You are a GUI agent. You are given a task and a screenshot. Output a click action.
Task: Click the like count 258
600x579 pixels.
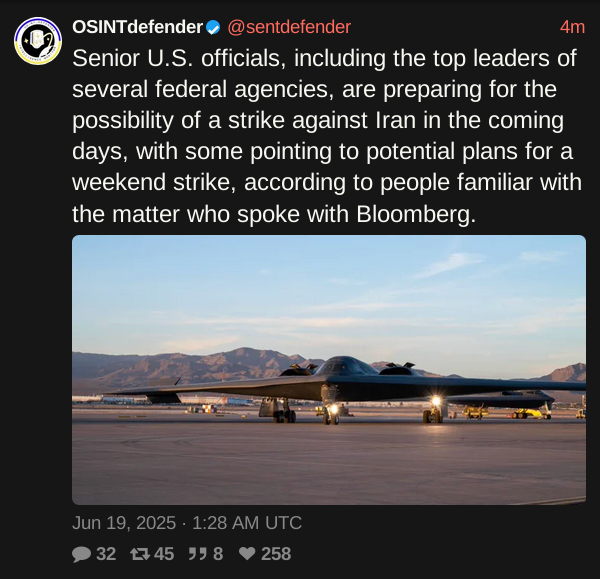tap(276, 554)
